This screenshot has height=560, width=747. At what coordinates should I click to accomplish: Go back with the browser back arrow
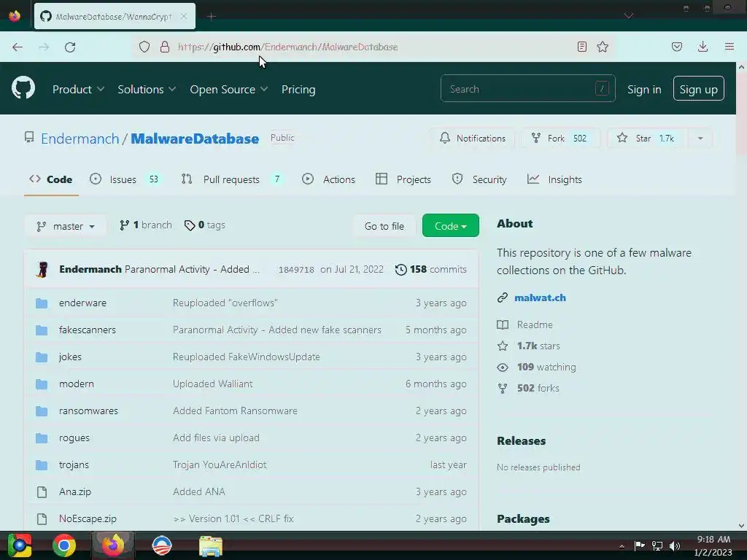[18, 47]
